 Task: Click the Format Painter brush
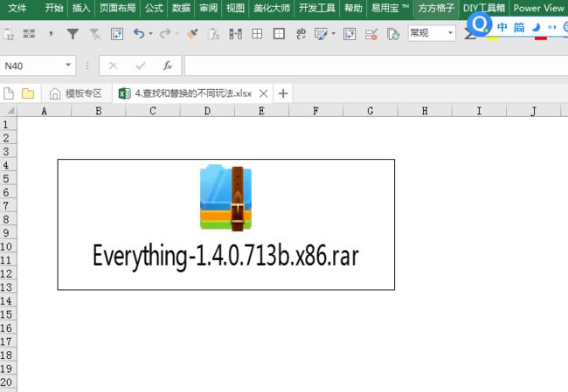pos(192,34)
